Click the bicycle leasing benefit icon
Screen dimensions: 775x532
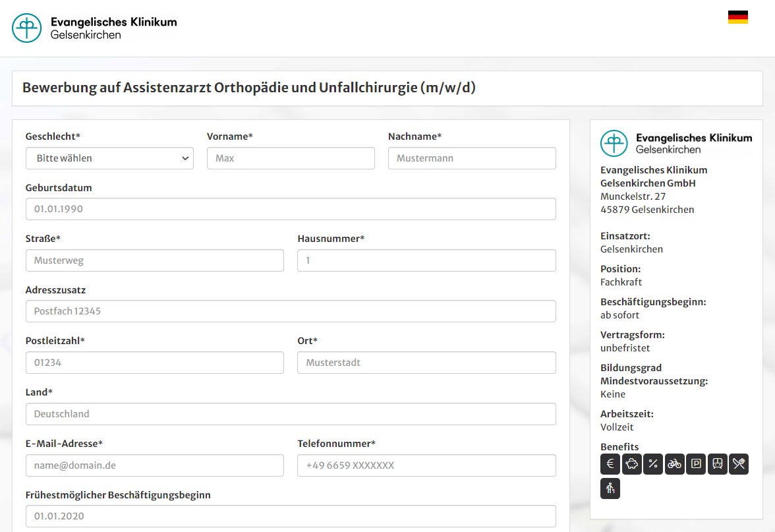674,463
